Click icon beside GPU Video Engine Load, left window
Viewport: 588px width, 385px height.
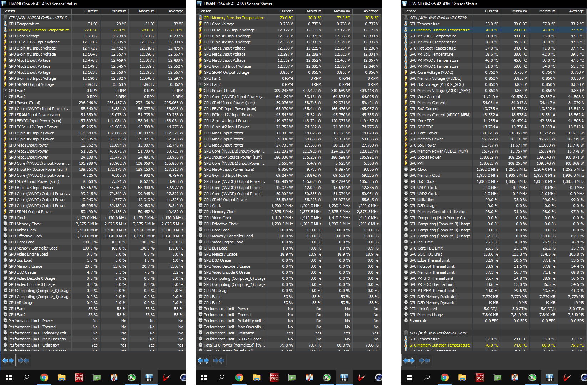(5, 254)
